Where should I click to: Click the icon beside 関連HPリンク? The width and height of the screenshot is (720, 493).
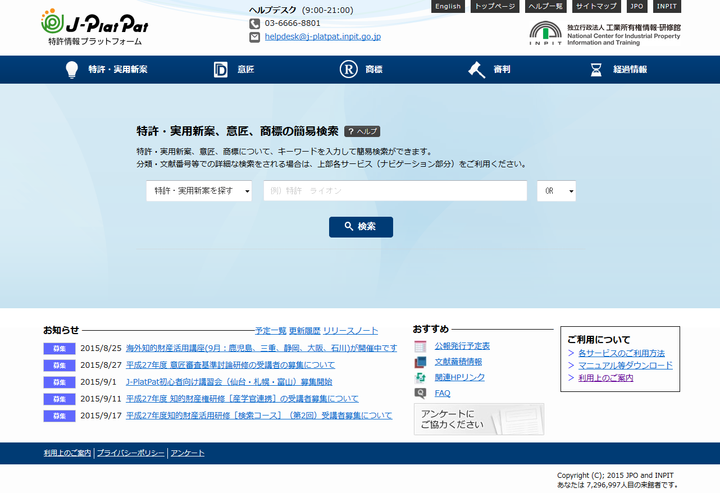tap(420, 378)
